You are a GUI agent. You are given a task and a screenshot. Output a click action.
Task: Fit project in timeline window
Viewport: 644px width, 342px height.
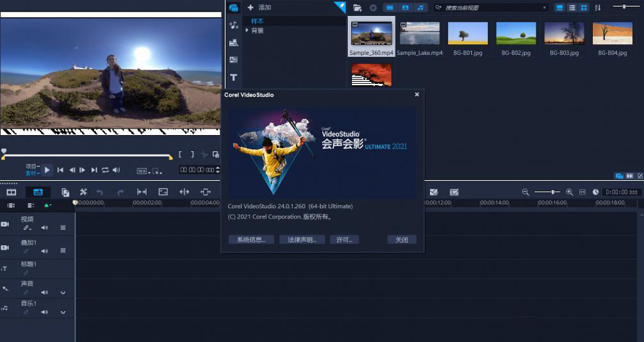pyautogui.click(x=582, y=192)
